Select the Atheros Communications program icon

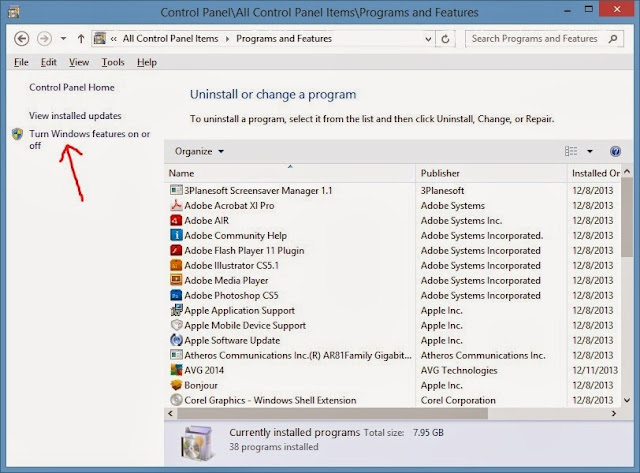click(x=176, y=355)
